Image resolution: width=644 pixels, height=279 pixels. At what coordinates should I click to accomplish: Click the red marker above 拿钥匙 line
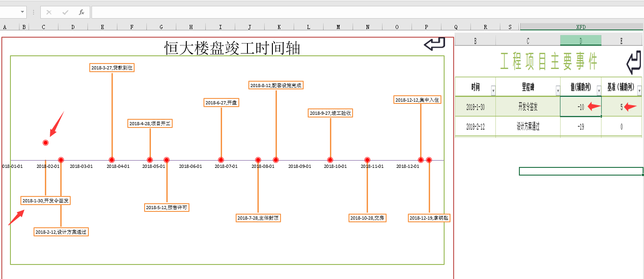[429, 160]
